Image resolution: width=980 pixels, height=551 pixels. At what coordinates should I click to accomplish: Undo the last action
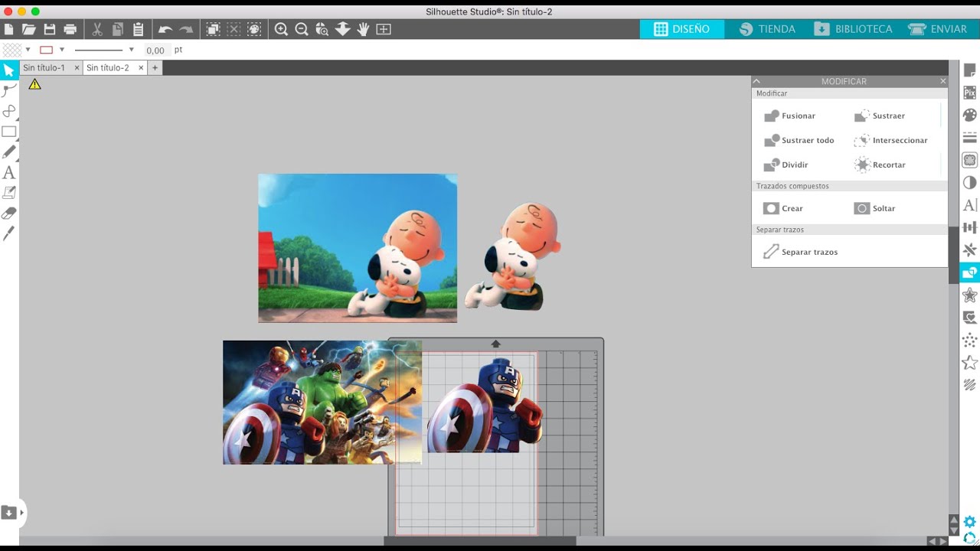[x=165, y=29]
